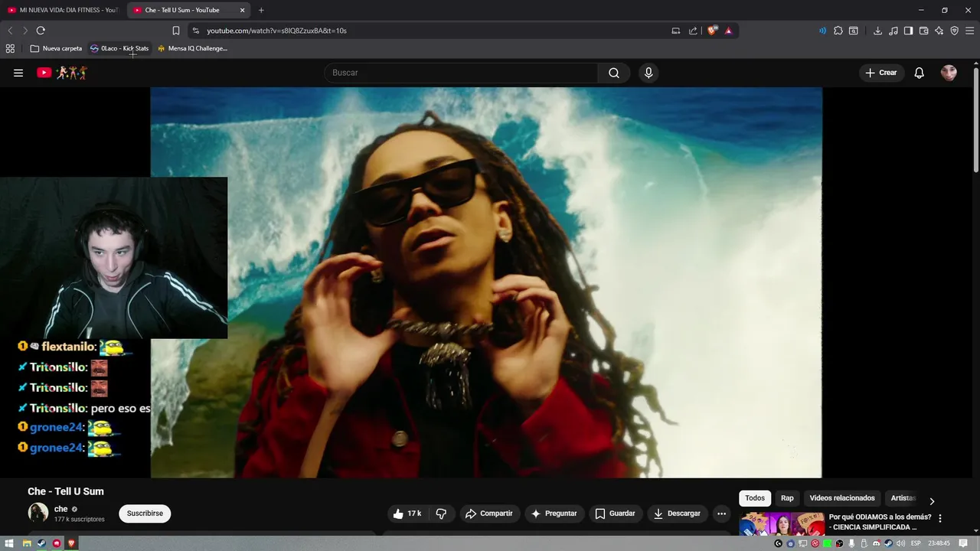The width and height of the screenshot is (980, 551).
Task: Open the media control music note icon
Action: click(893, 31)
